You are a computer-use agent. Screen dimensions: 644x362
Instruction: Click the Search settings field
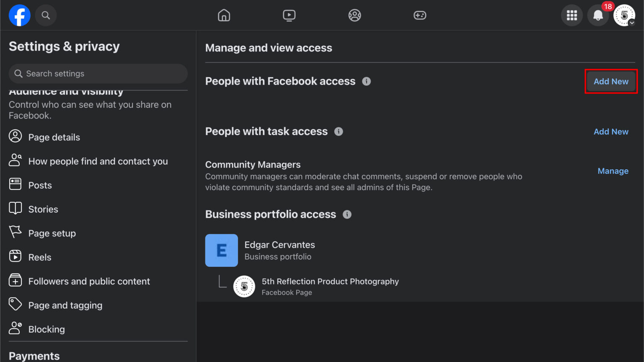click(x=98, y=73)
